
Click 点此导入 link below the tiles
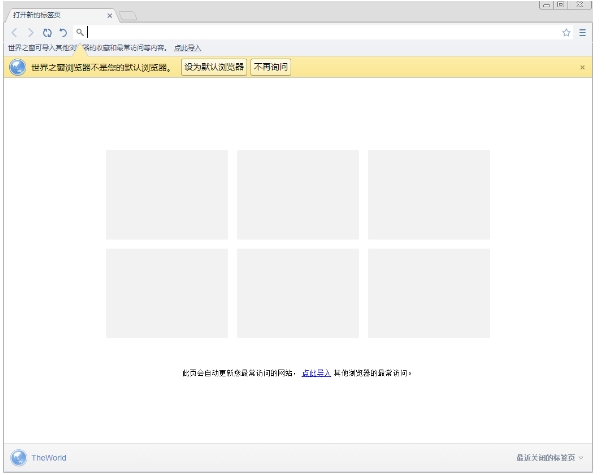click(x=316, y=373)
